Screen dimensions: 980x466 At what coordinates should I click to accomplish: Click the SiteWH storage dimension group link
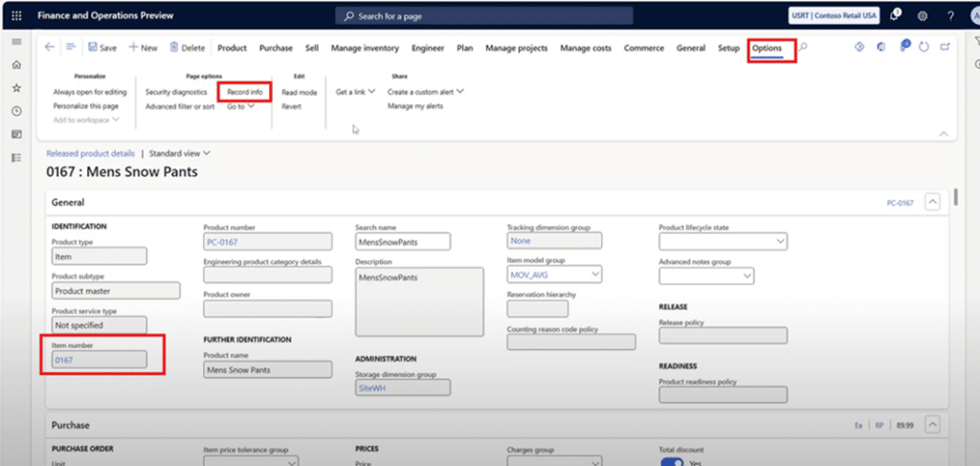(371, 388)
